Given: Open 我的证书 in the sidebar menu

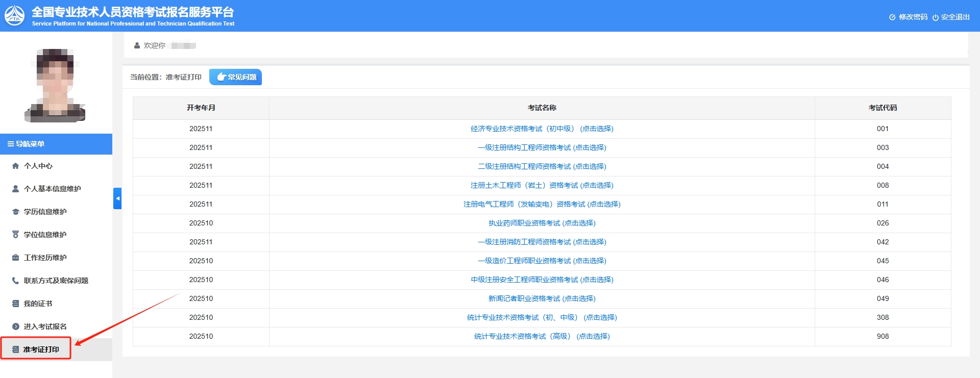Looking at the screenshot, I should tap(38, 304).
